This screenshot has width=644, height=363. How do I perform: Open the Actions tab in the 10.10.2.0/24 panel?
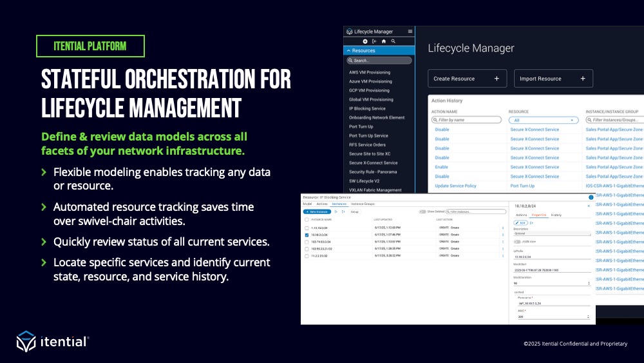[x=521, y=215]
